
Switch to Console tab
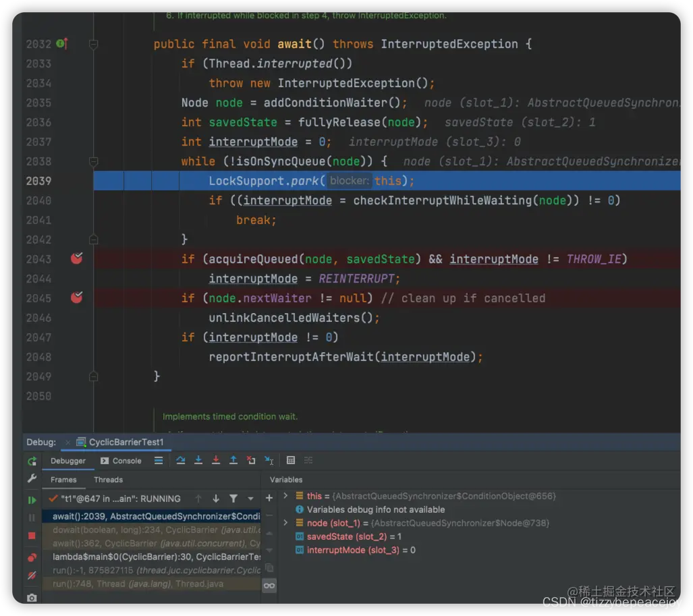pos(121,460)
